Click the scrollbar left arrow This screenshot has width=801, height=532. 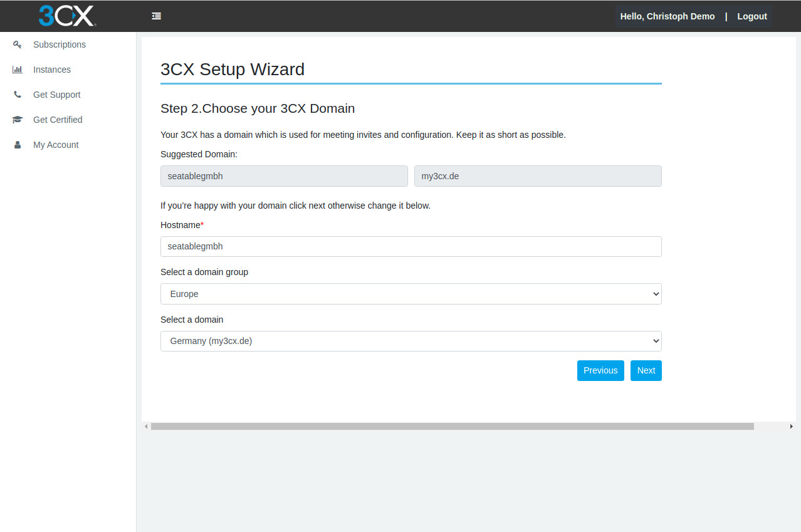click(x=146, y=426)
